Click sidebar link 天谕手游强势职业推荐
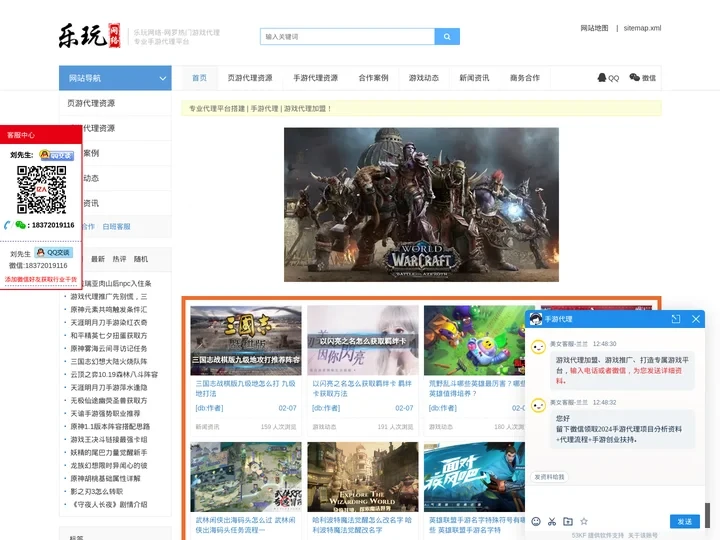720x540 pixels. click(105, 414)
